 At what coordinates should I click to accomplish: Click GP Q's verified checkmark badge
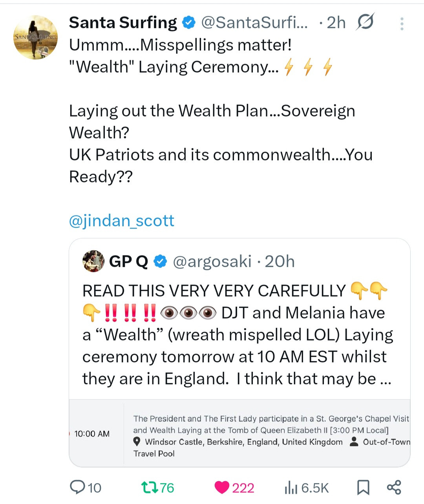pos(160,262)
